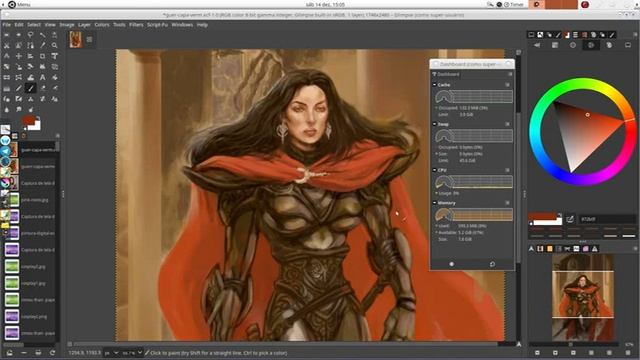
Task: Select the Rectangle Select tool
Action: click(7, 35)
